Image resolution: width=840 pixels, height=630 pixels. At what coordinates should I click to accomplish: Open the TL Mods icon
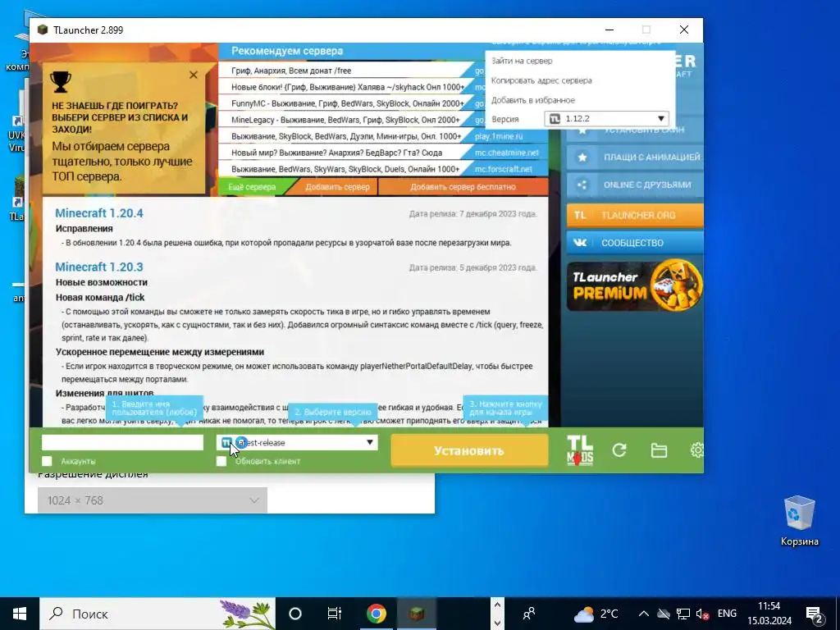(580, 450)
